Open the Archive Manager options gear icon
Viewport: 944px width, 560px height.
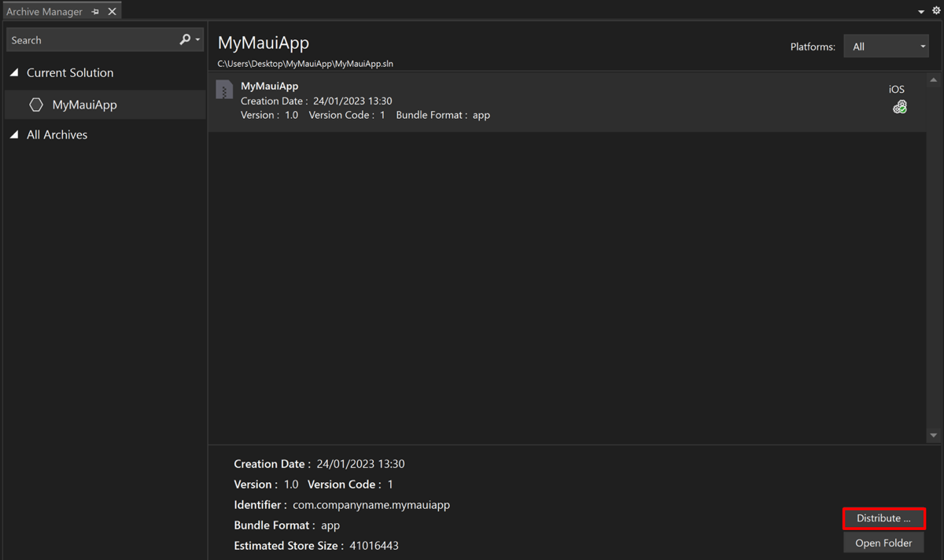(x=936, y=11)
